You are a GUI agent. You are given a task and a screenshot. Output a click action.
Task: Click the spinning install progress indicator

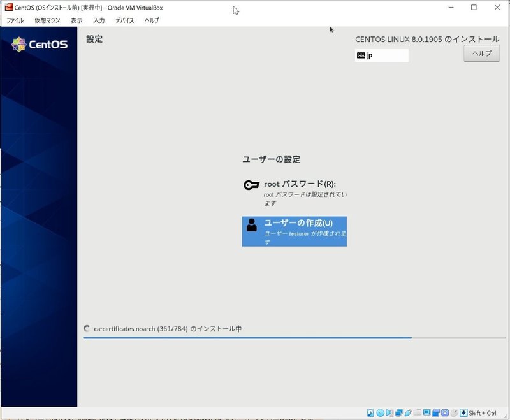pyautogui.click(x=87, y=329)
